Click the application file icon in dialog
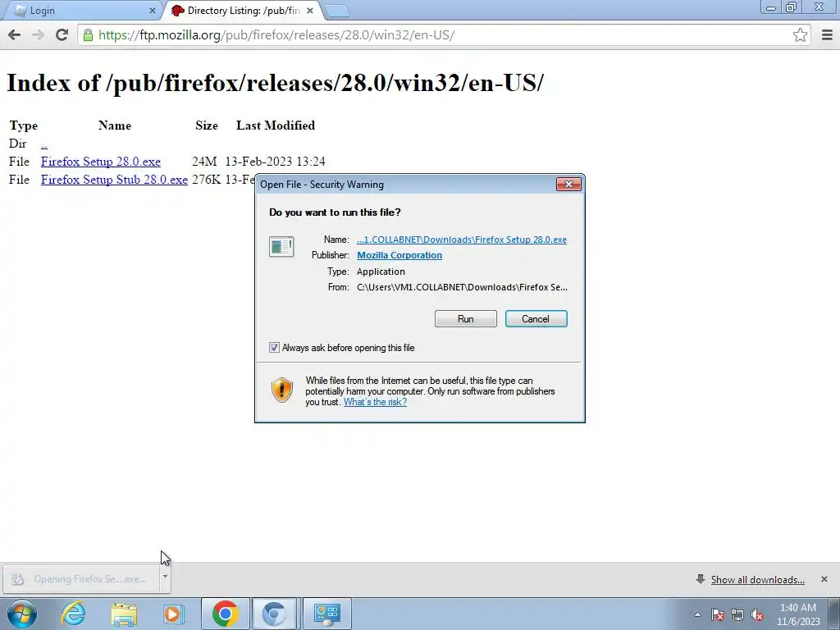The image size is (840, 630). 281,247
